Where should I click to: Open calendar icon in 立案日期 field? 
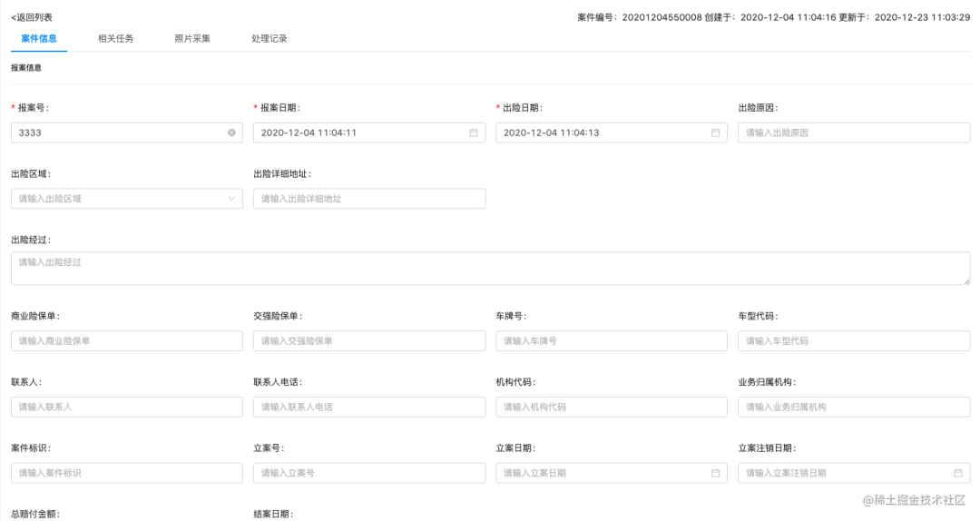coord(715,473)
